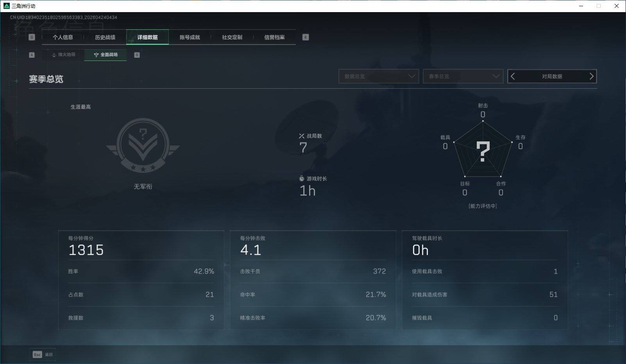Click the question mark in the radar chart

coord(483,152)
